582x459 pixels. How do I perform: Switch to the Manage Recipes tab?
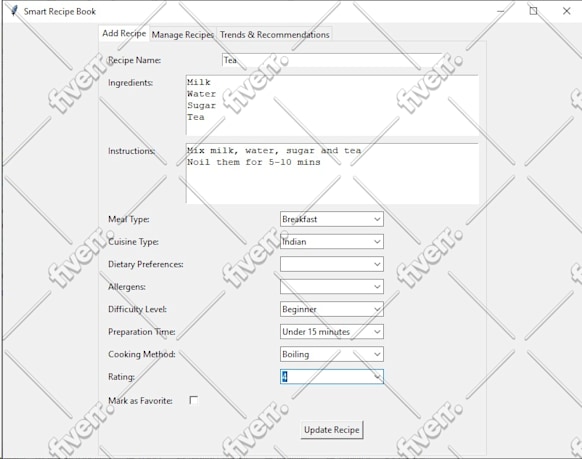(183, 35)
